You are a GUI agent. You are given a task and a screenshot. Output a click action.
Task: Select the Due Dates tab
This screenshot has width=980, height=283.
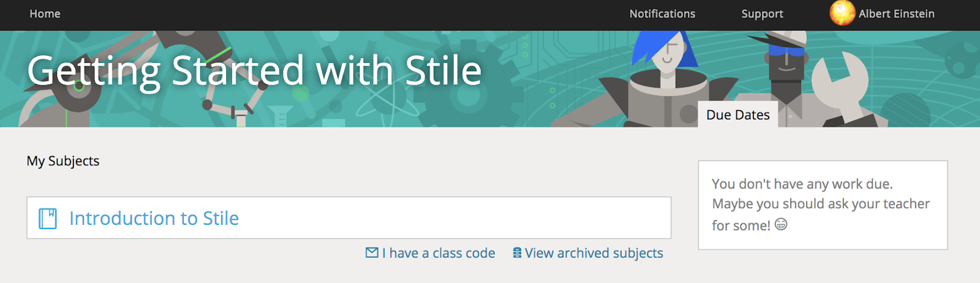click(737, 115)
